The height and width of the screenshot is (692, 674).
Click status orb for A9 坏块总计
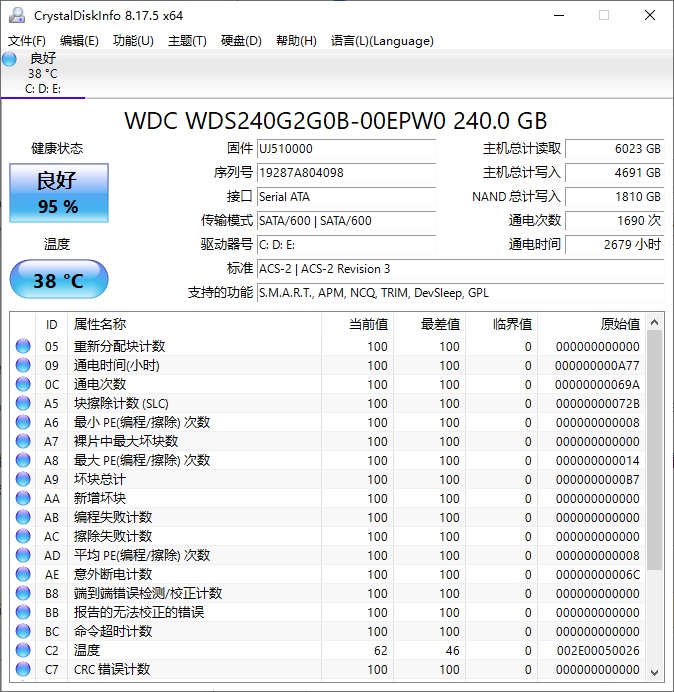23,479
